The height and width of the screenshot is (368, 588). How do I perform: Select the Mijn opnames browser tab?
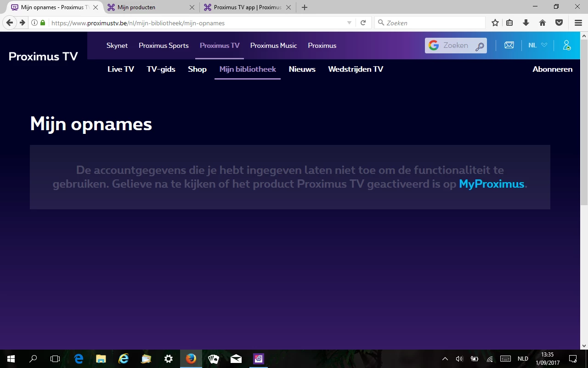[x=55, y=7]
